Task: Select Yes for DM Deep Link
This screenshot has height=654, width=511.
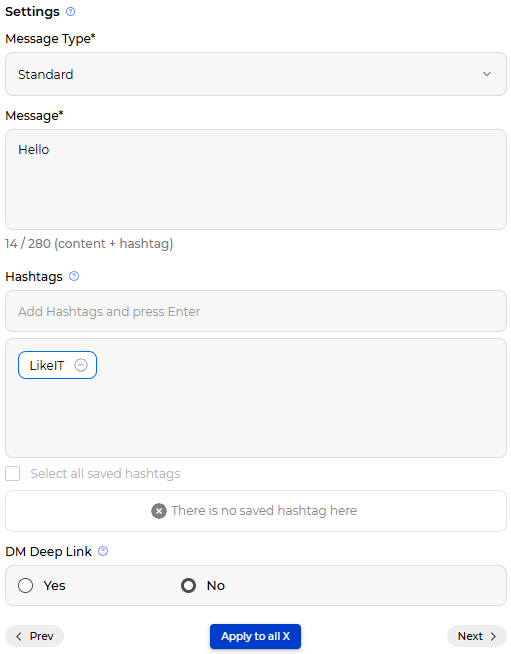Action: pyautogui.click(x=25, y=586)
